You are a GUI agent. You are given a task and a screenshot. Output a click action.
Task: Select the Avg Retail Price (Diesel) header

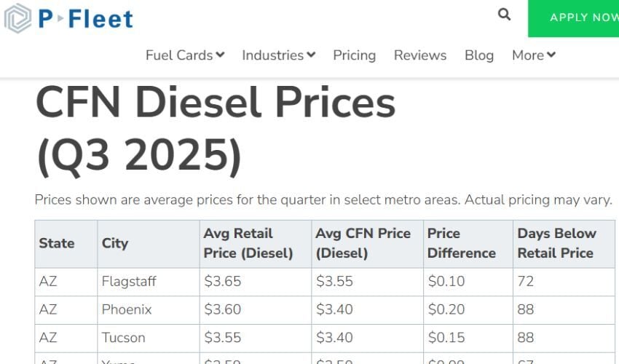[248, 243]
